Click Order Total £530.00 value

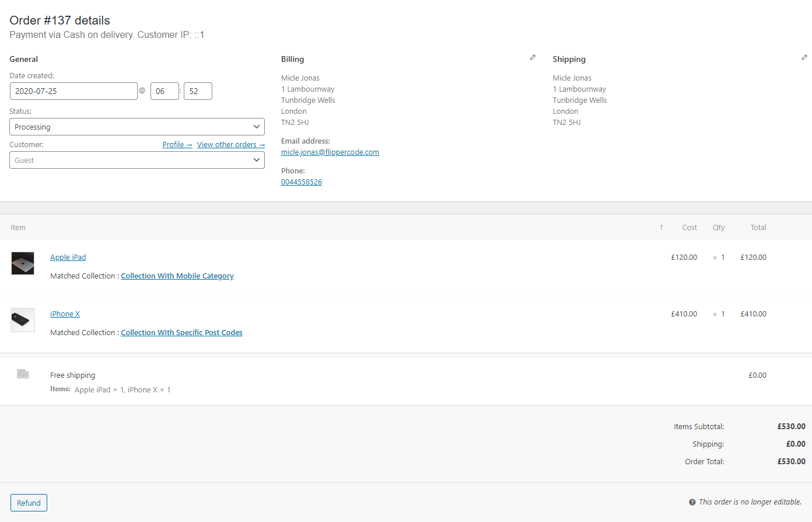tap(791, 462)
